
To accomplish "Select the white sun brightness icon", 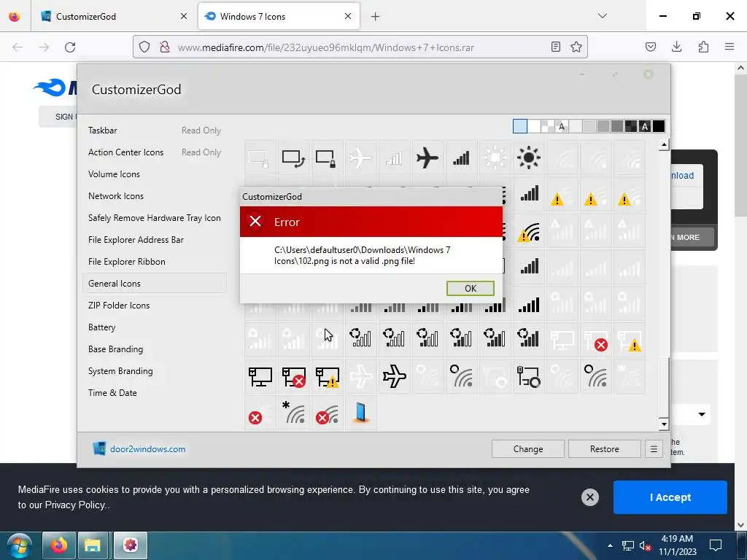I will [495, 157].
